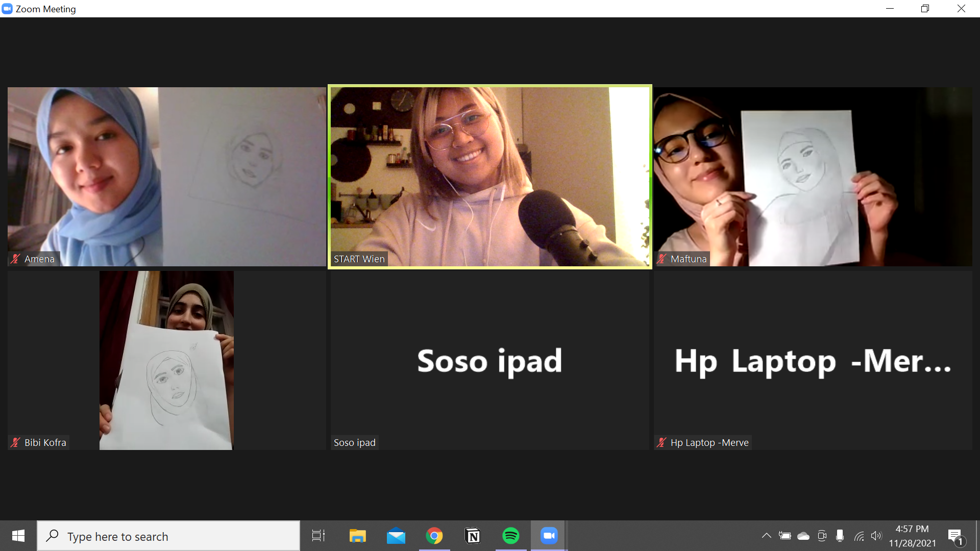The height and width of the screenshot is (551, 980).
Task: Click the Hp Laptop -Merve name label
Action: tap(709, 442)
